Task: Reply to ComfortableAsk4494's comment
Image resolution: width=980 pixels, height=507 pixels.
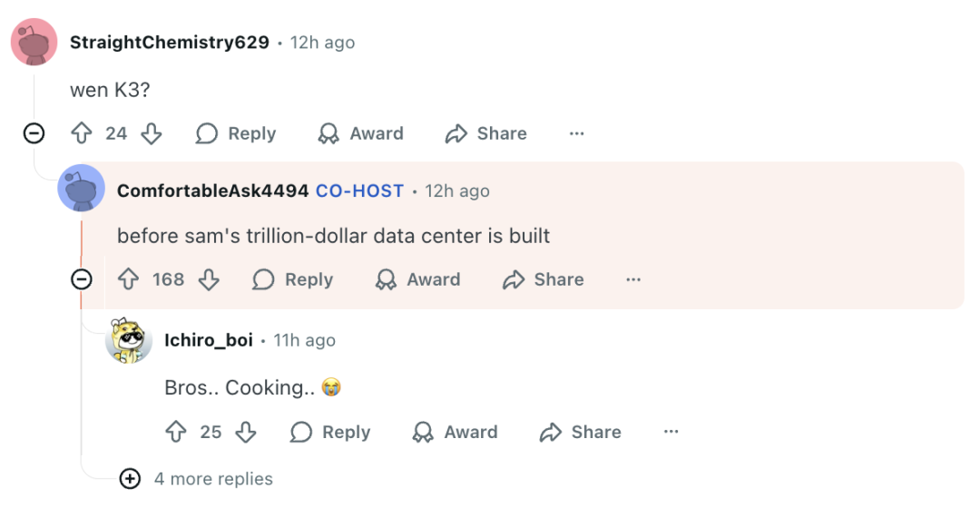Action: tap(293, 279)
